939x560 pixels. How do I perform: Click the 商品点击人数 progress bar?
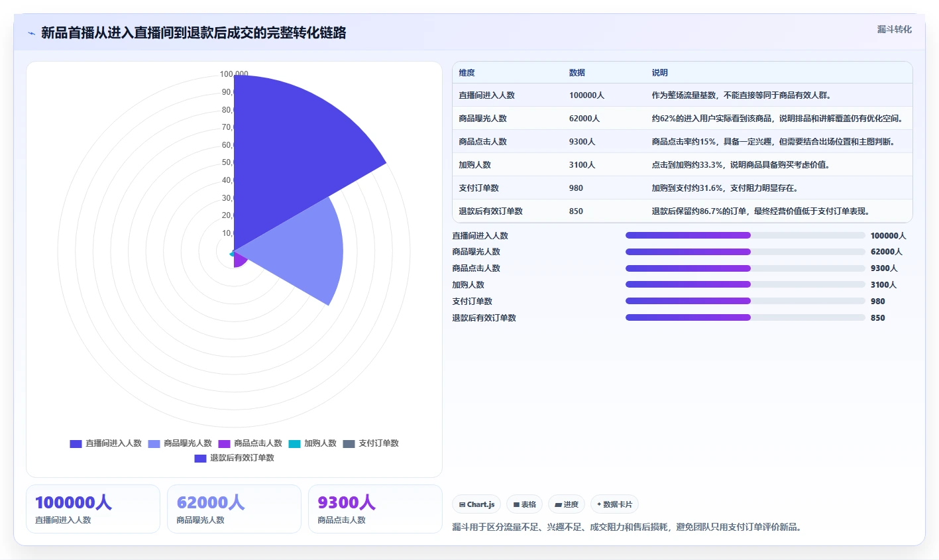pos(745,268)
